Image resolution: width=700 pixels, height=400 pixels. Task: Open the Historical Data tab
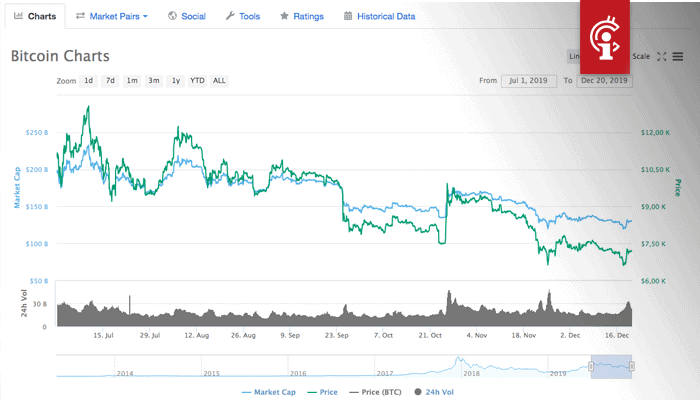click(379, 16)
